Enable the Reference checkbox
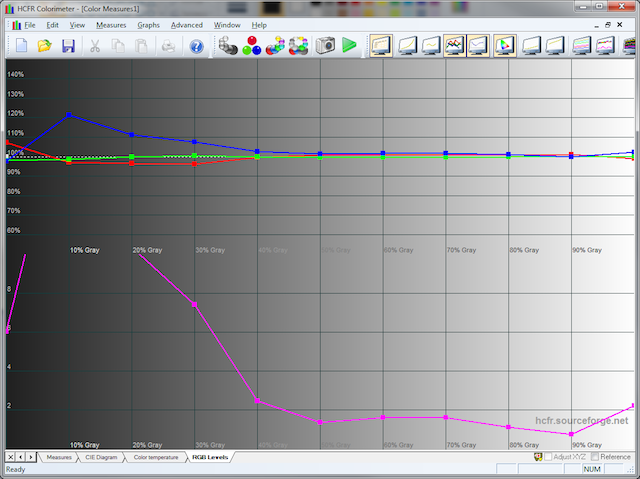This screenshot has height=479, width=640. tap(595, 457)
